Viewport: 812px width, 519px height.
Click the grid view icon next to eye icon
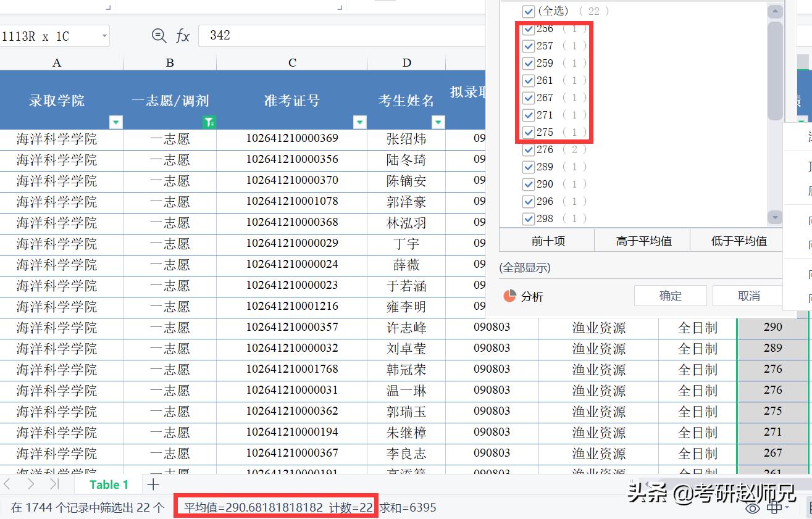(776, 507)
